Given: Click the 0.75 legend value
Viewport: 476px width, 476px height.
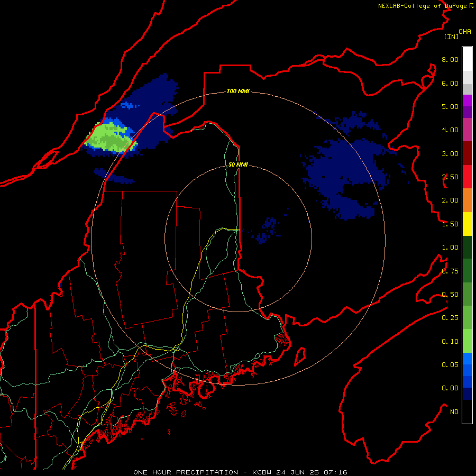Looking at the screenshot, I should tap(450, 271).
